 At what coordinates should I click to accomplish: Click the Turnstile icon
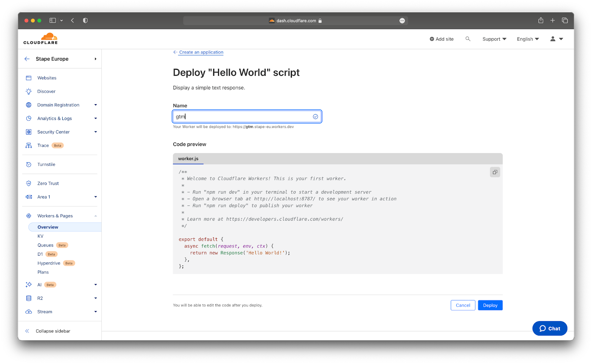click(28, 164)
